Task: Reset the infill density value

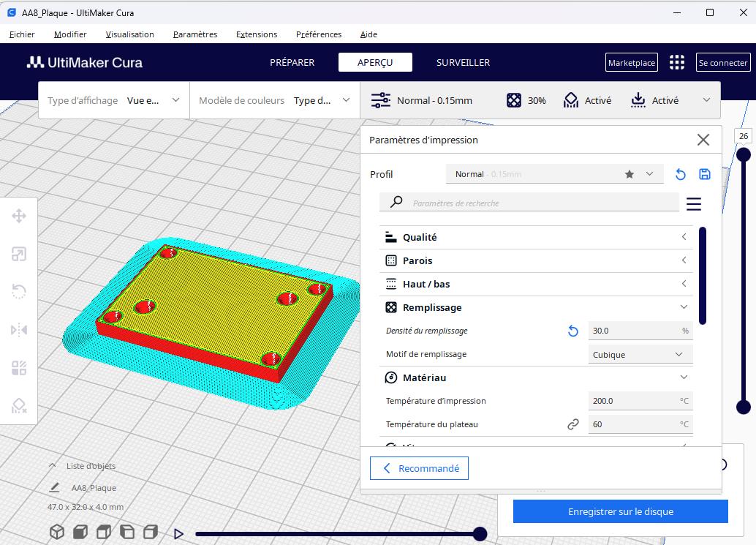Action: 573,331
